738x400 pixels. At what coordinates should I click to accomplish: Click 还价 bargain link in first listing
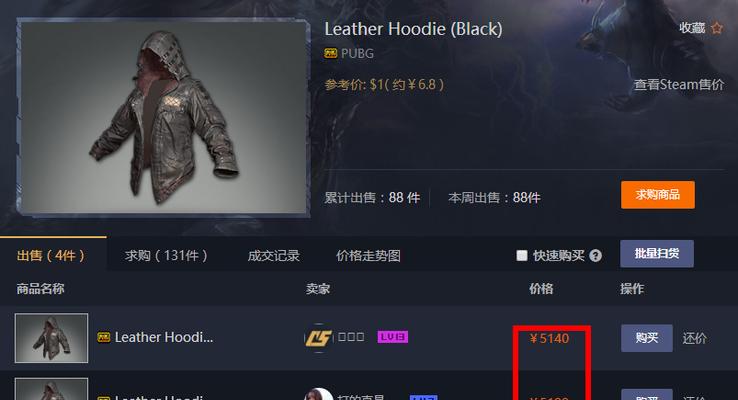pos(694,338)
